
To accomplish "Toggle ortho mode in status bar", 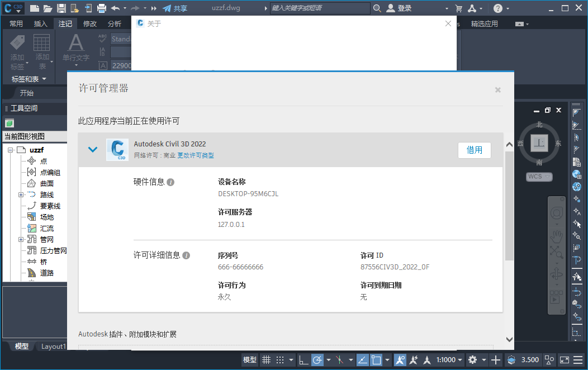I will (303, 360).
